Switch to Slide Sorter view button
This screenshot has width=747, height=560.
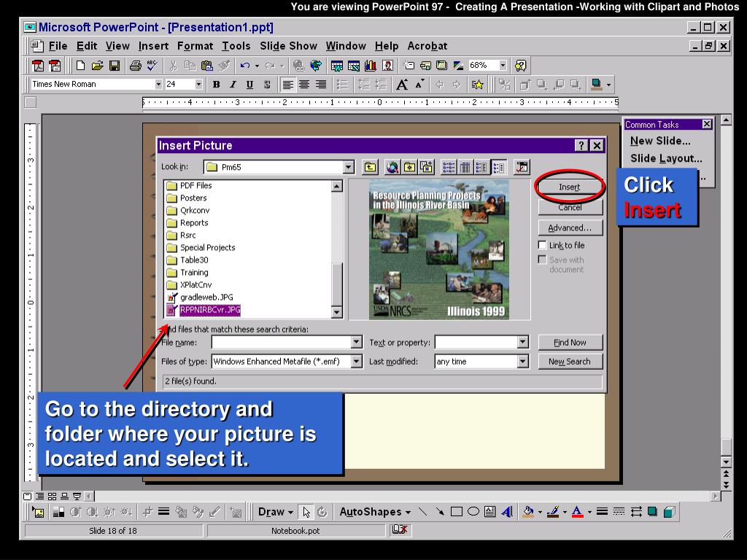coord(52,496)
